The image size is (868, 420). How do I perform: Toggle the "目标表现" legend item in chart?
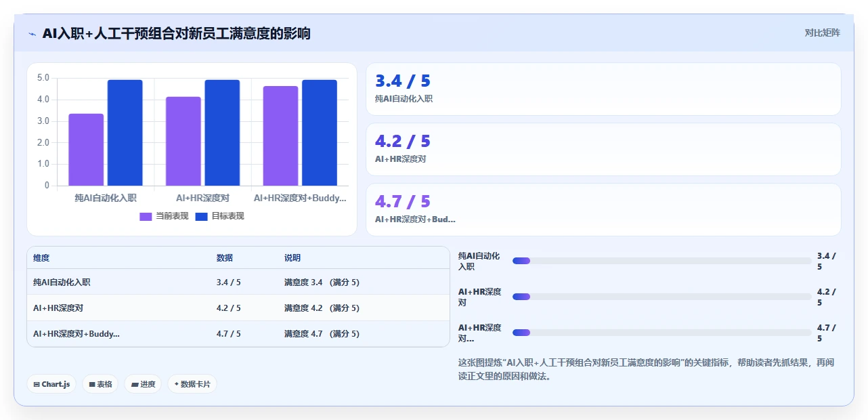[219, 216]
